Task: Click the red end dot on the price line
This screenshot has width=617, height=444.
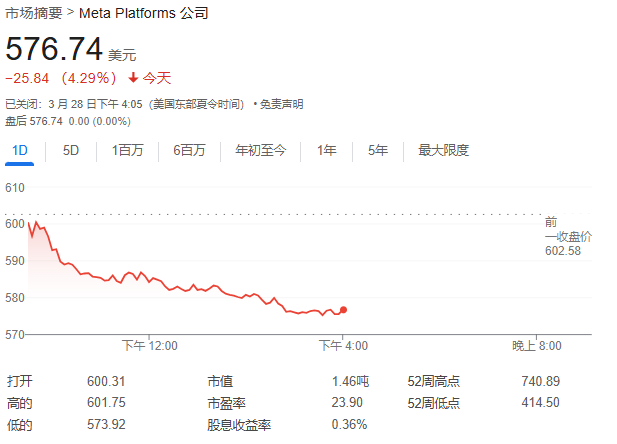Action: (x=344, y=310)
